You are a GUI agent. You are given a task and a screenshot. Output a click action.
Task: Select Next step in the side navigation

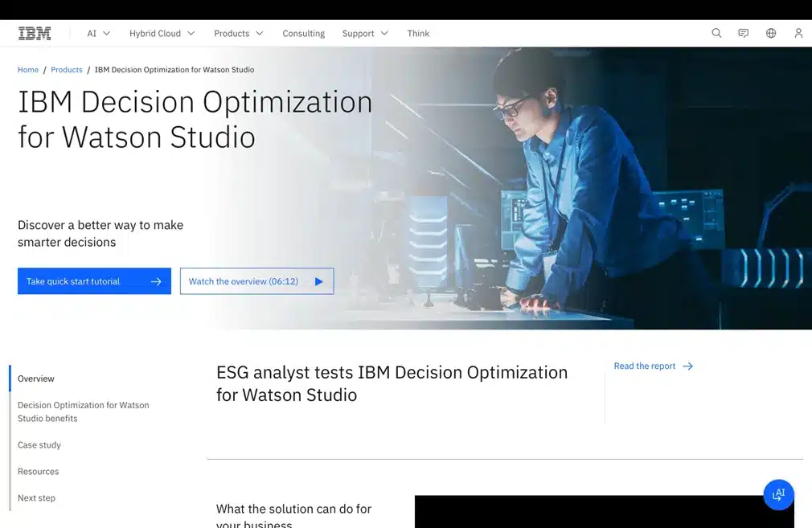click(x=37, y=498)
